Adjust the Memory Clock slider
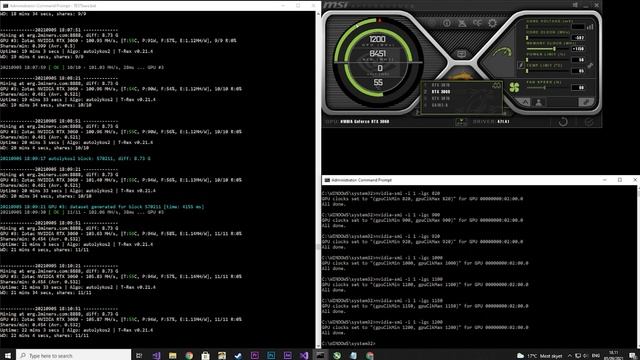The width and height of the screenshot is (640, 360). tap(547, 49)
